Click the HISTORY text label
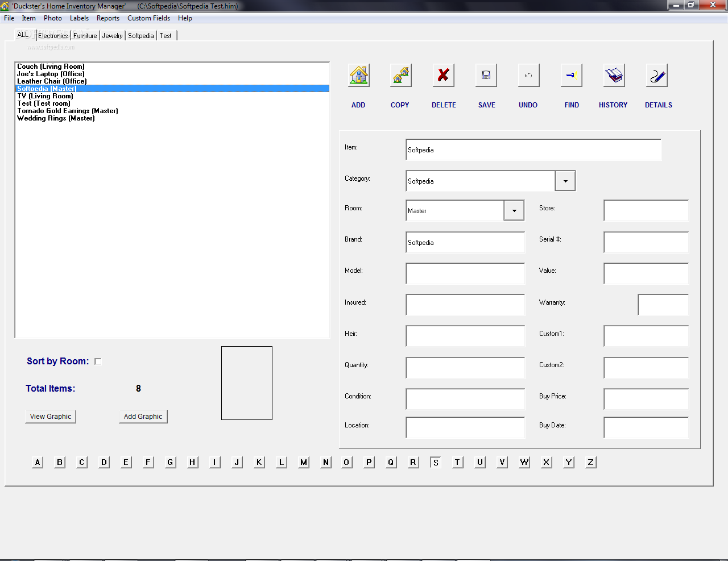728x561 pixels. [x=613, y=105]
